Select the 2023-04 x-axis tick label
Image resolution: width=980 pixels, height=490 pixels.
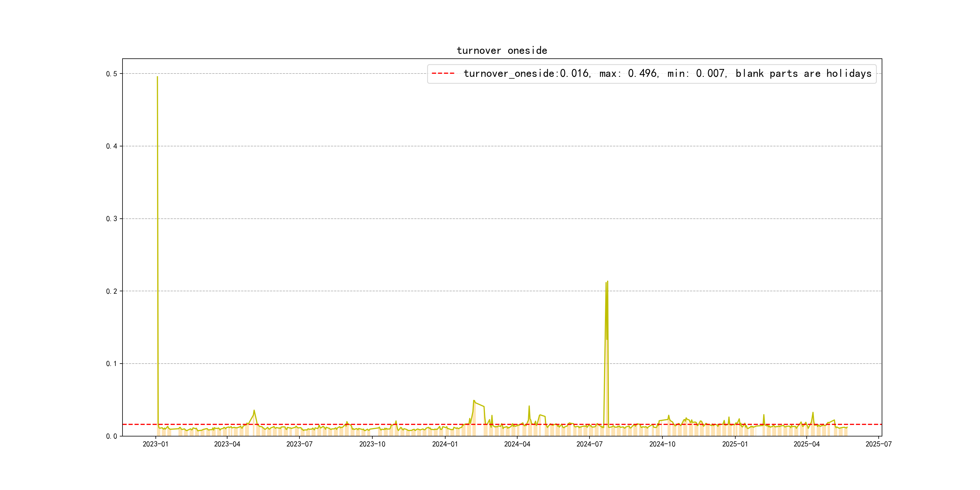(x=227, y=444)
